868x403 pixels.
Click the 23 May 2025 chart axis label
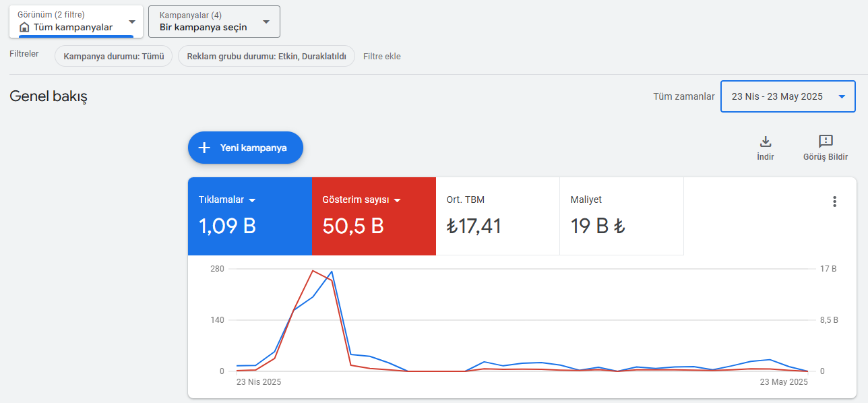[784, 381]
